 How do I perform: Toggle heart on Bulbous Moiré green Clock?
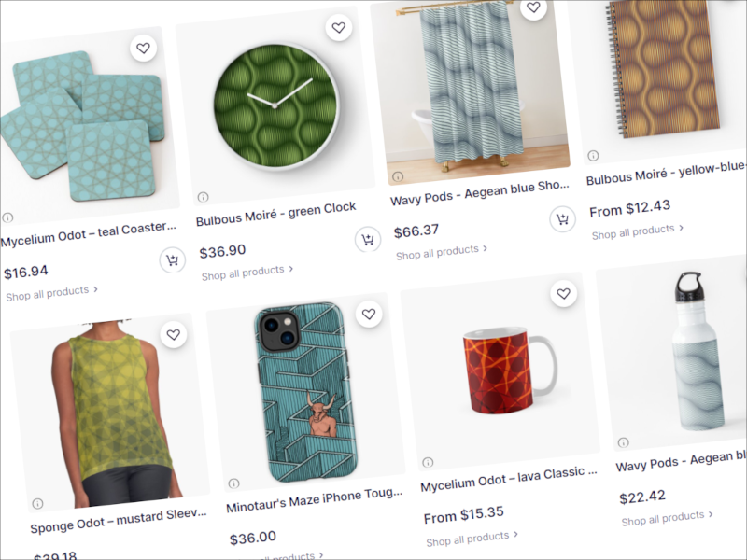tap(339, 28)
